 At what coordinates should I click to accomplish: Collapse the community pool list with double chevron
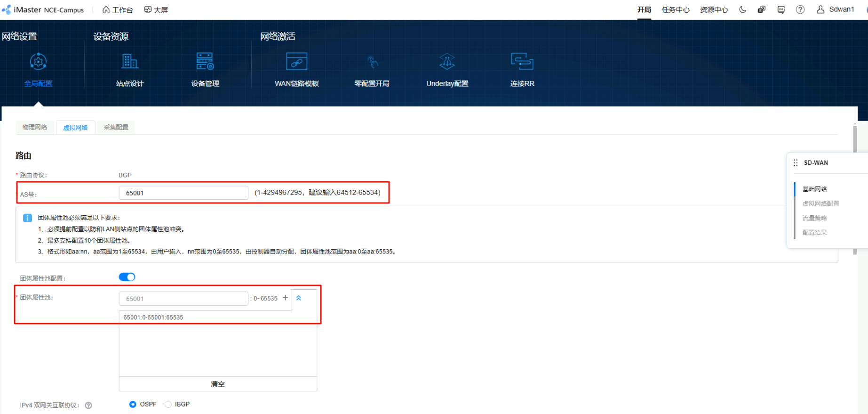pyautogui.click(x=299, y=298)
